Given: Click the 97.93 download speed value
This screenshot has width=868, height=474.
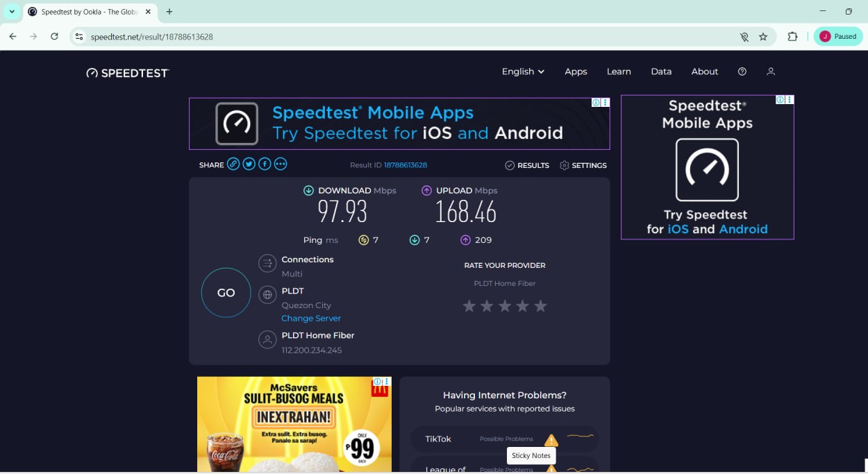Looking at the screenshot, I should click(342, 212).
